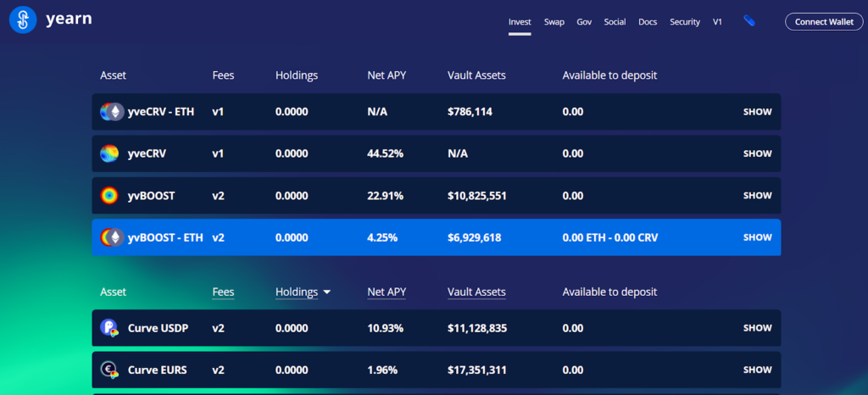The image size is (868, 395).
Task: Click the yvBOOST - ETH asset icon
Action: pyautogui.click(x=111, y=237)
